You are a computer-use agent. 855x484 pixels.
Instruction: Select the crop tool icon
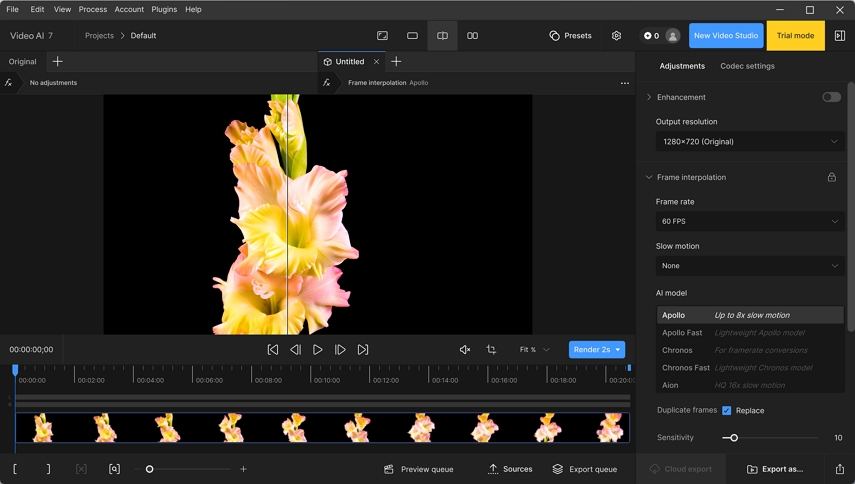(x=491, y=349)
